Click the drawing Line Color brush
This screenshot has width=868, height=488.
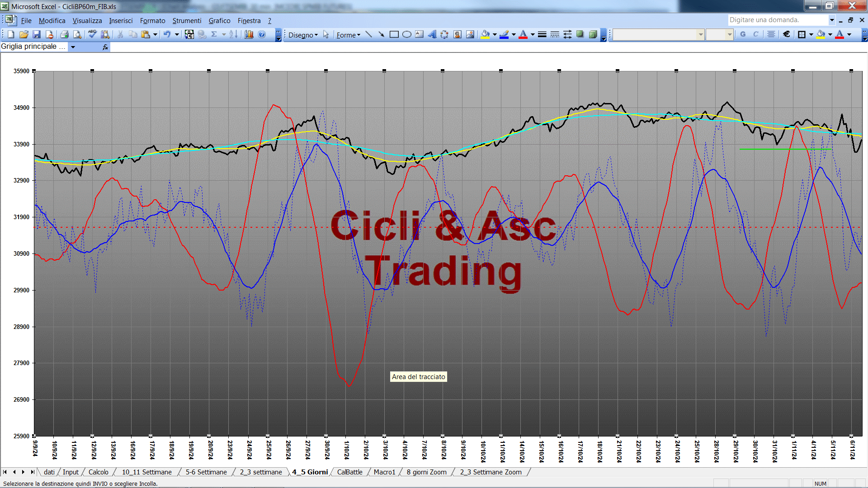click(x=504, y=34)
